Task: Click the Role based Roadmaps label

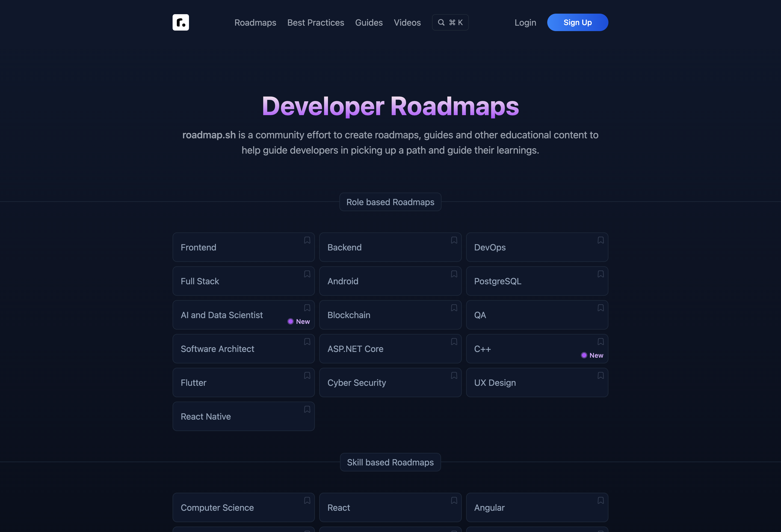Action: point(390,202)
